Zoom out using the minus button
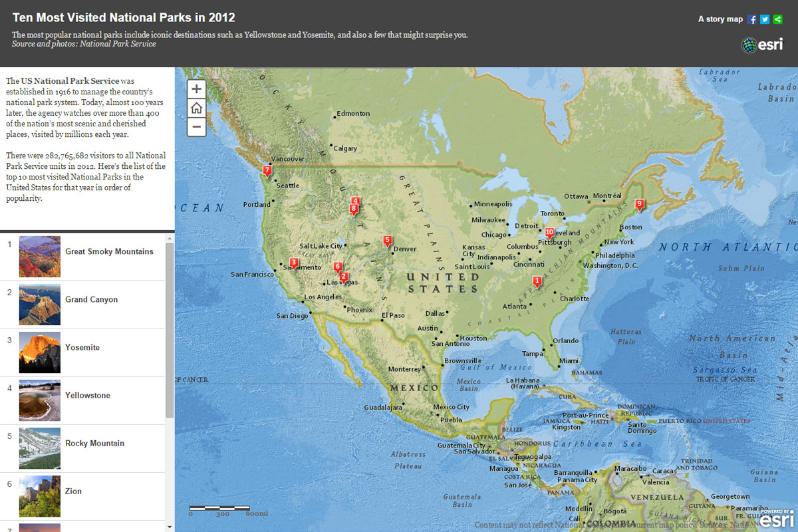 (x=197, y=126)
